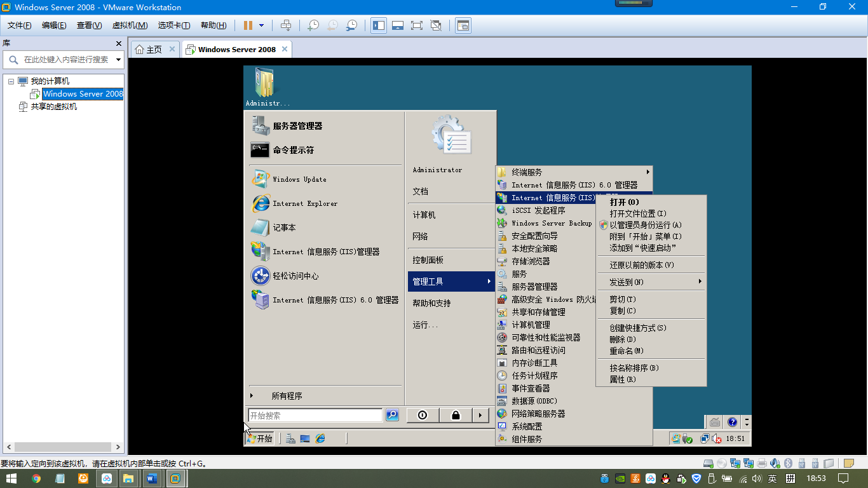The height and width of the screenshot is (488, 868).
Task: Open the 选项卡(T) menu
Action: (x=174, y=25)
